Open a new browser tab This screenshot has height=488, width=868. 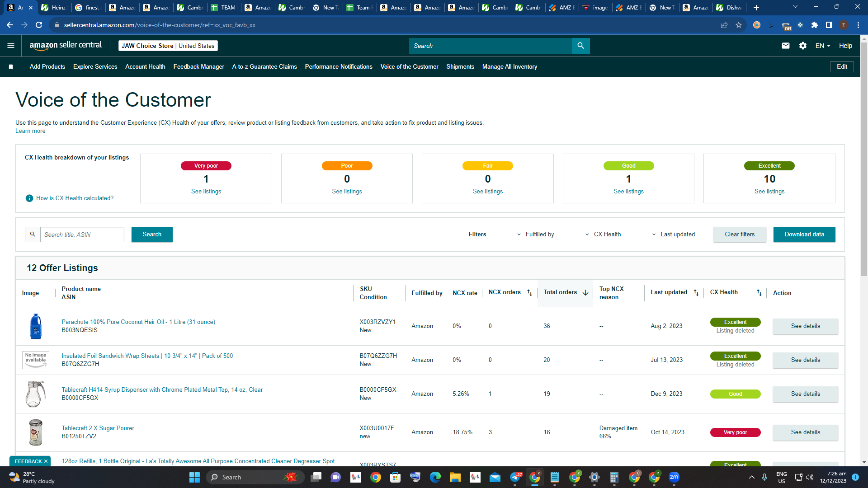756,8
